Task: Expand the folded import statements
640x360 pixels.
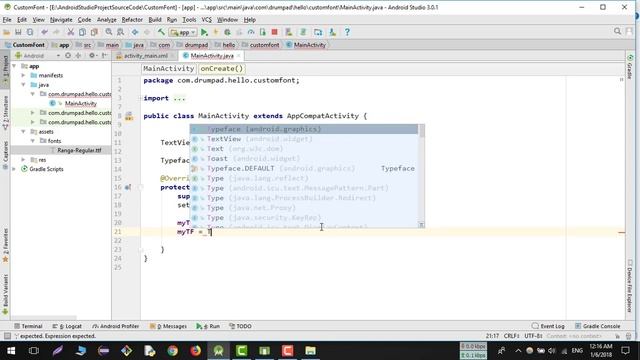Action: point(179,98)
